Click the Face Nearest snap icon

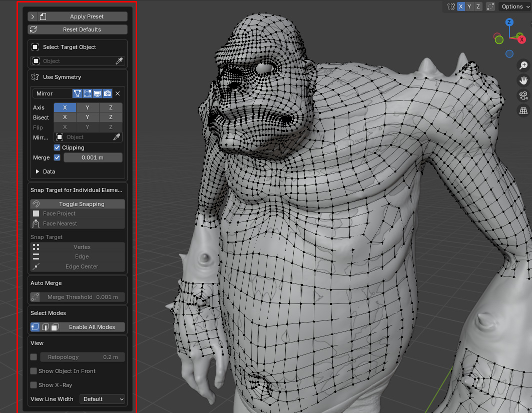(36, 223)
